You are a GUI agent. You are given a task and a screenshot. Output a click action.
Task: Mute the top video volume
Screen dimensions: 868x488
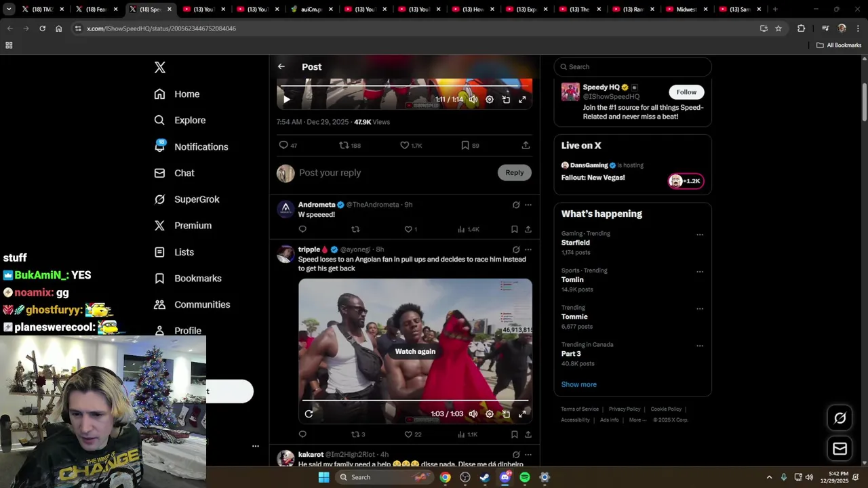[x=473, y=100]
